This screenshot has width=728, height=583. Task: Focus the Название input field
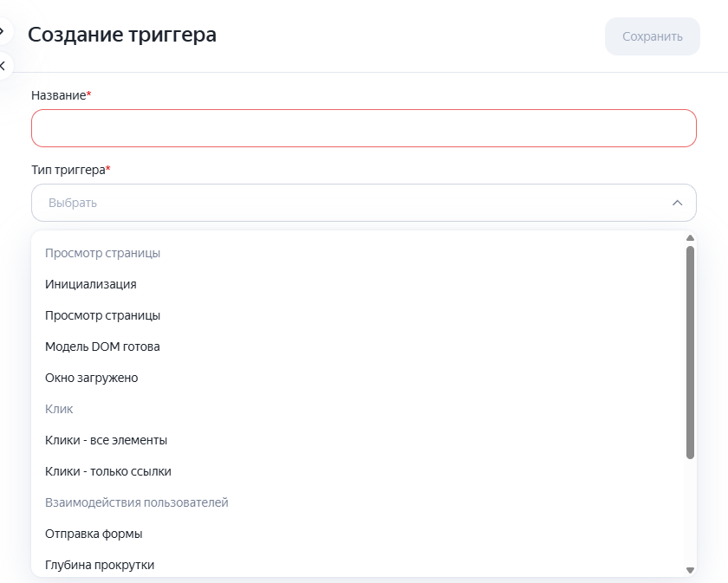coord(363,128)
